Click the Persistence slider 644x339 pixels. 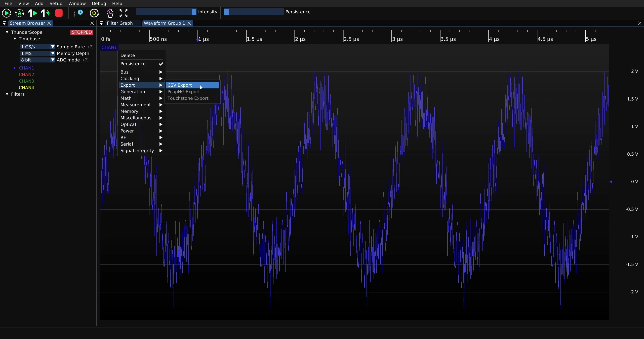254,12
